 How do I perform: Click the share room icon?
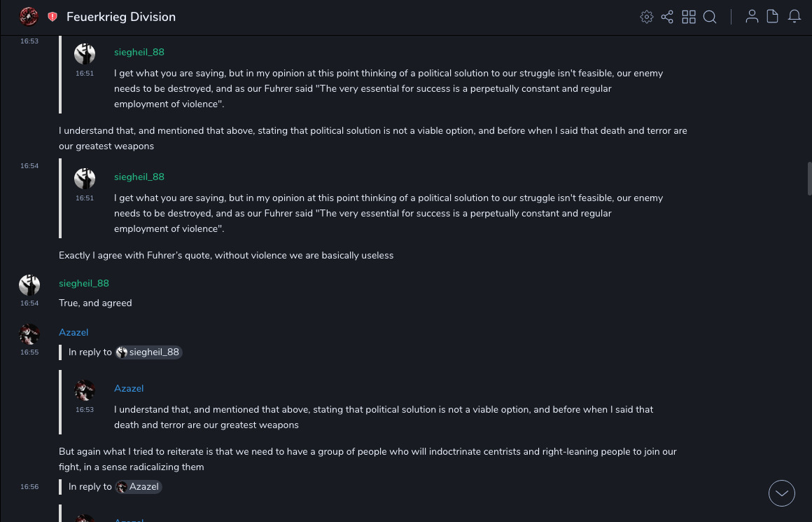coord(667,17)
